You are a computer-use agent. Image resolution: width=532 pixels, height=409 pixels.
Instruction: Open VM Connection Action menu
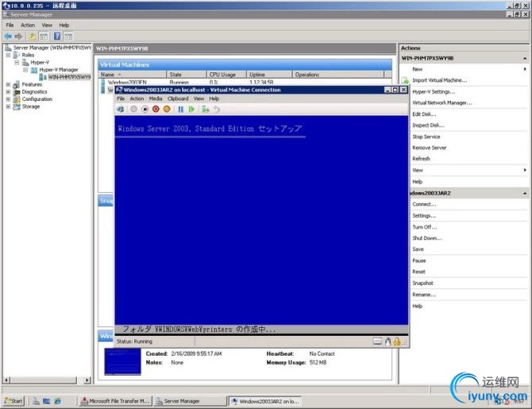click(137, 98)
